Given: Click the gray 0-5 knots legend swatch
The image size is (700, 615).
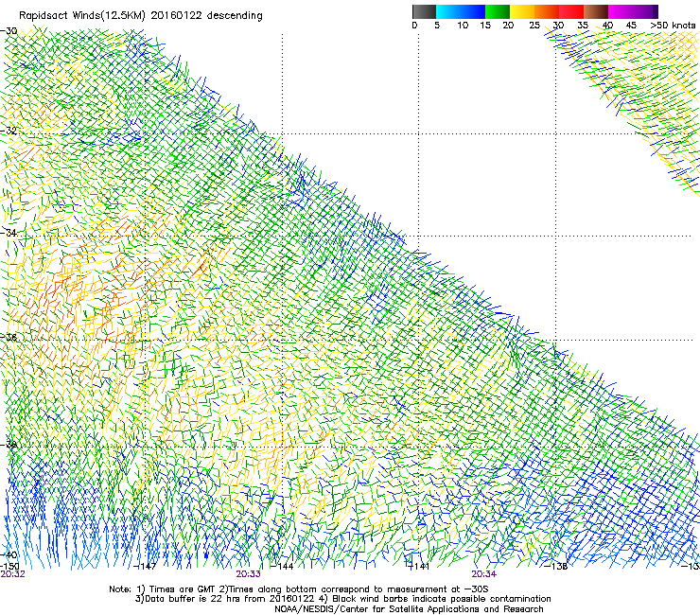Looking at the screenshot, I should 424,11.
